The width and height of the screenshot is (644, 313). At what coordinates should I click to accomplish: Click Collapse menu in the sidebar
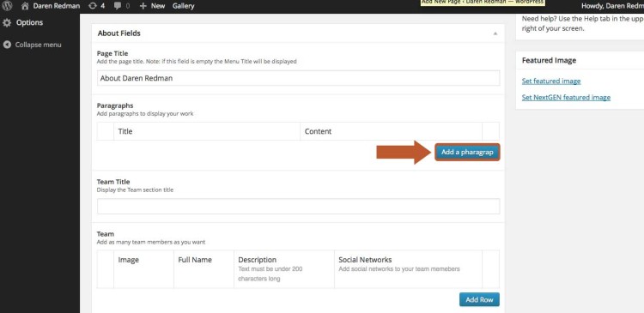coord(38,45)
